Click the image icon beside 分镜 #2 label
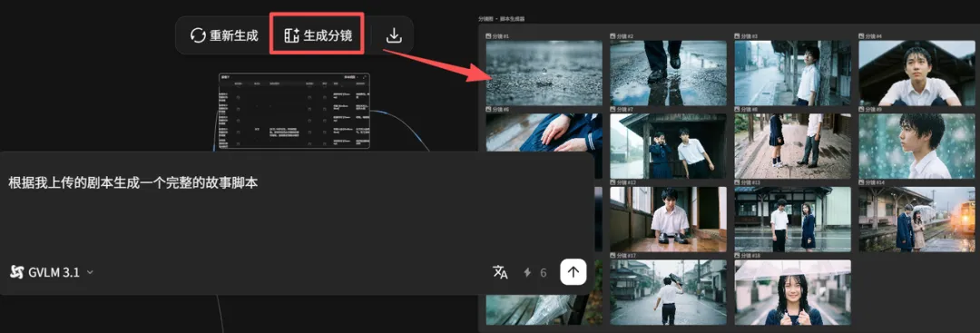This screenshot has height=333, width=980. coord(613,37)
